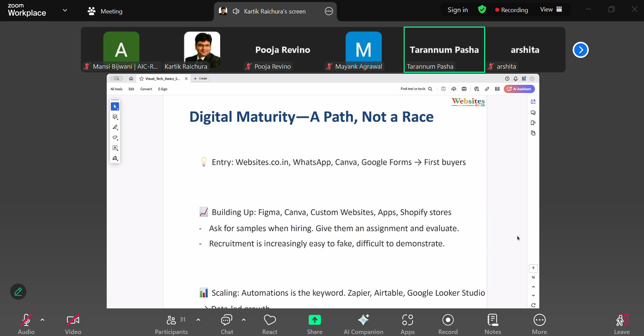Viewport: 644px width, 336px height.
Task: Click the Acrobat Home icon
Action: pyautogui.click(x=131, y=78)
